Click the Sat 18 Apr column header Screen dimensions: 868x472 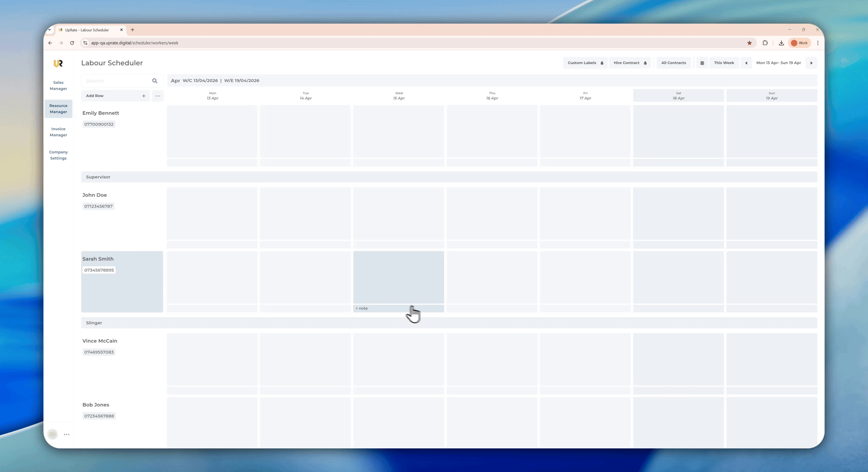tap(678, 96)
